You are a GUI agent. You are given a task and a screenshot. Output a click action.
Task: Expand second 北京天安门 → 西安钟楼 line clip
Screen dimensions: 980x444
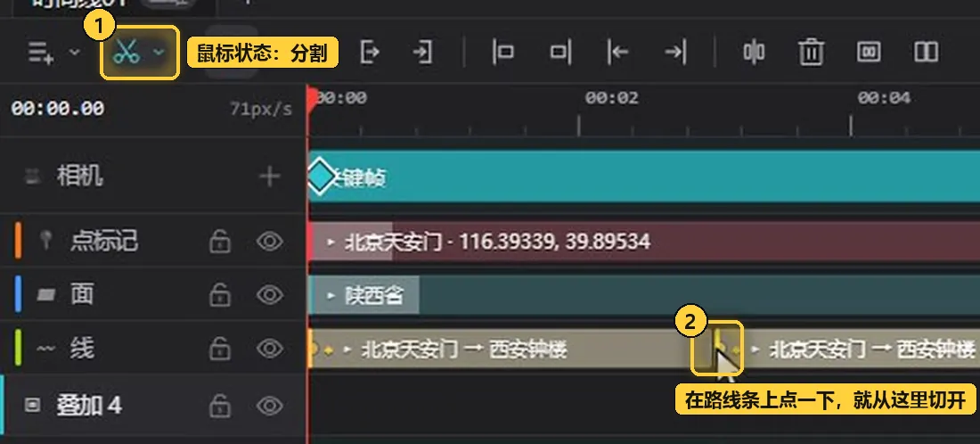pos(755,349)
